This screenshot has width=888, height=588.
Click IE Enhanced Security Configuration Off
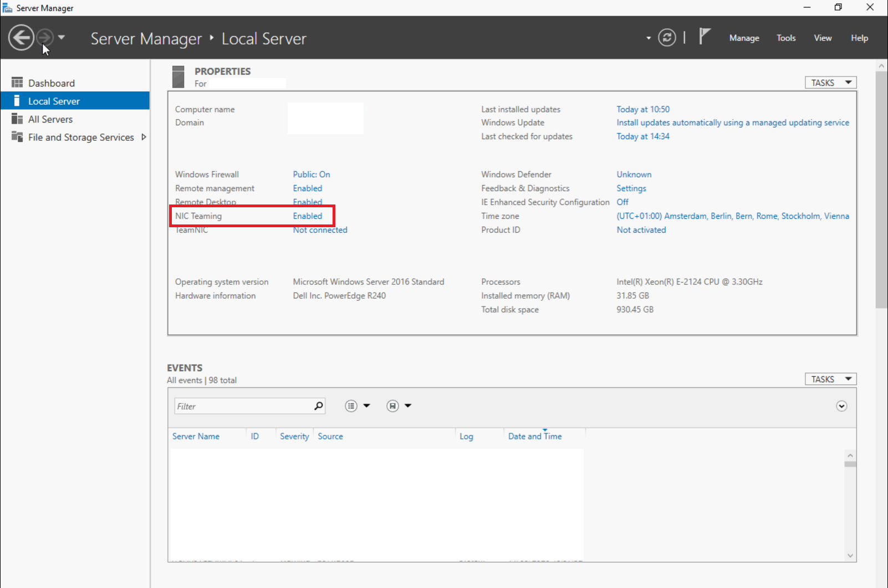(622, 202)
